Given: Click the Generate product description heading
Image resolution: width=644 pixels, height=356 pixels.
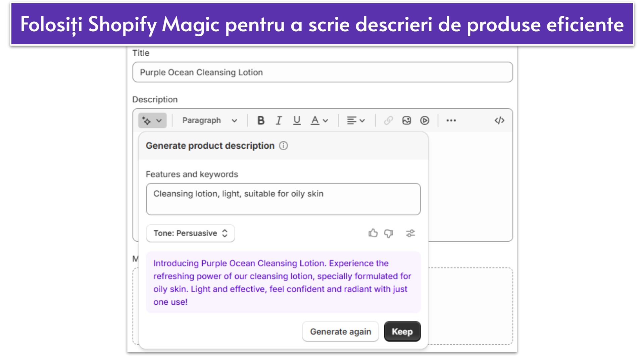Looking at the screenshot, I should (x=210, y=146).
